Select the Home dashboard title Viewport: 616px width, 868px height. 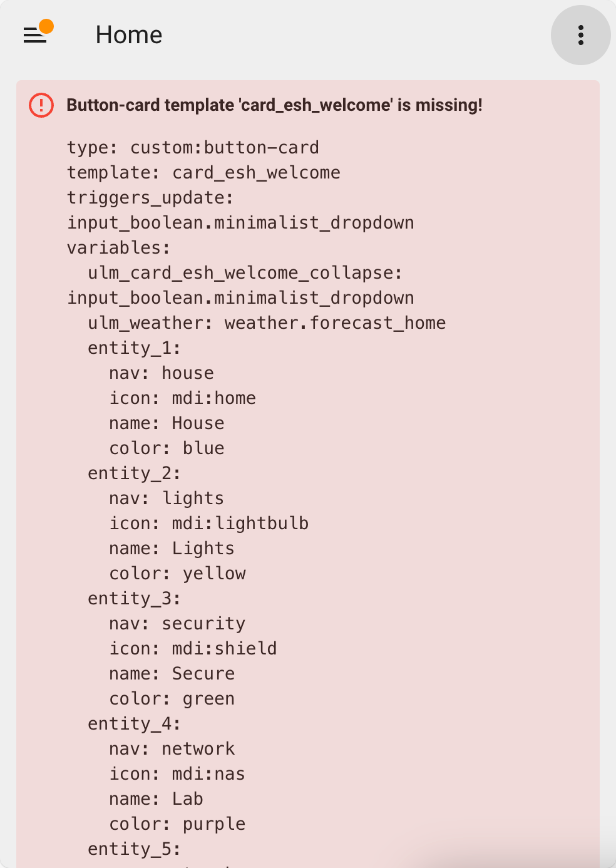[129, 35]
